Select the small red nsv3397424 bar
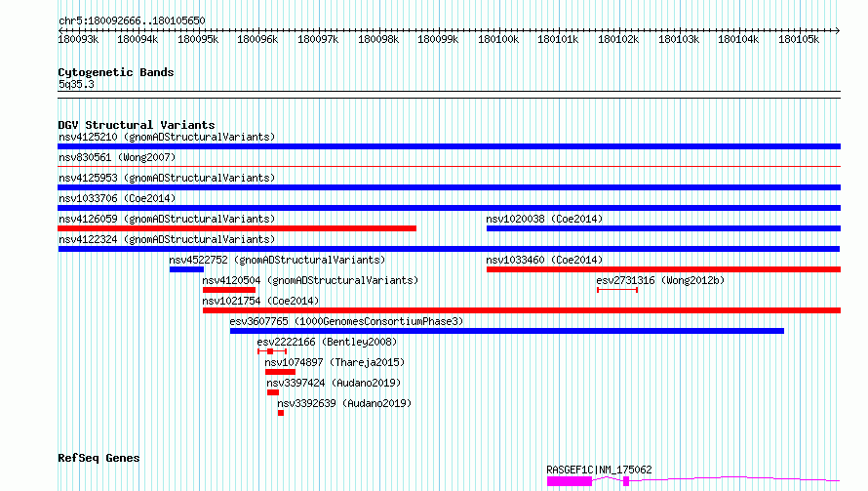Screen dimensions: 868x491 [x=273, y=392]
